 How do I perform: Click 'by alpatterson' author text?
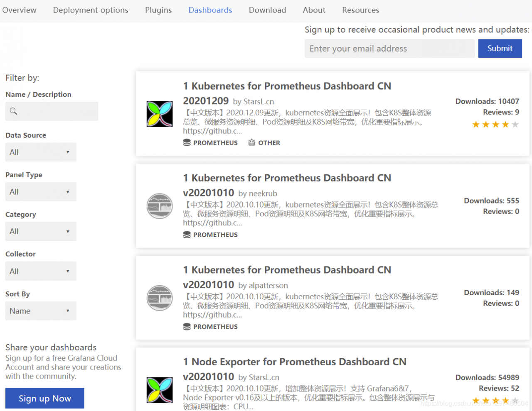coord(263,286)
